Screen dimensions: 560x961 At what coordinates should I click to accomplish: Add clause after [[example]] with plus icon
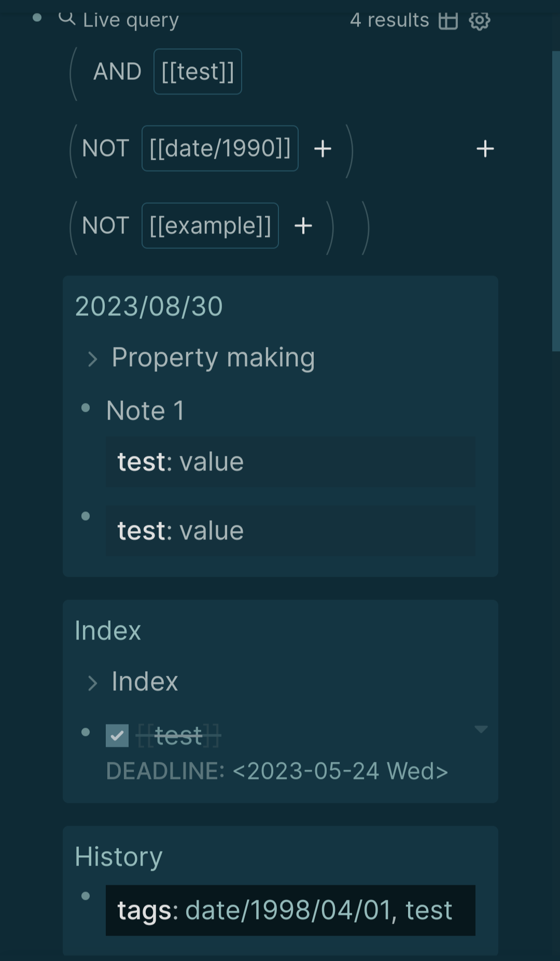point(303,226)
